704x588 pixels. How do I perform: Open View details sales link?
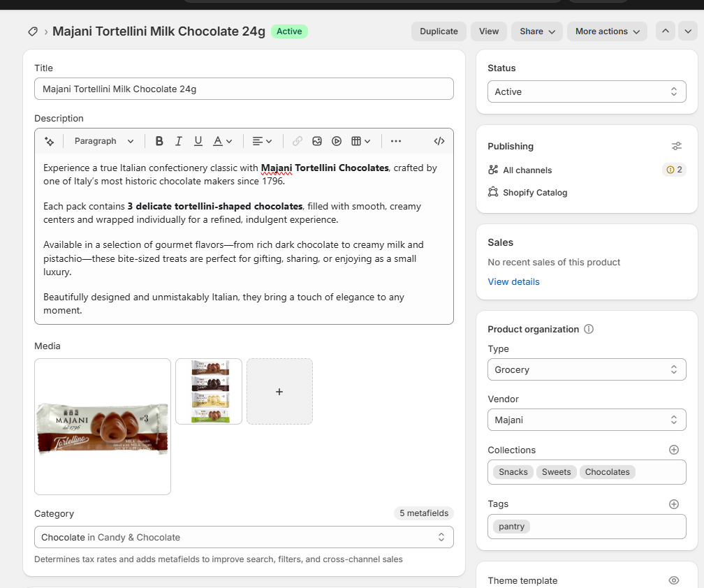pos(513,282)
